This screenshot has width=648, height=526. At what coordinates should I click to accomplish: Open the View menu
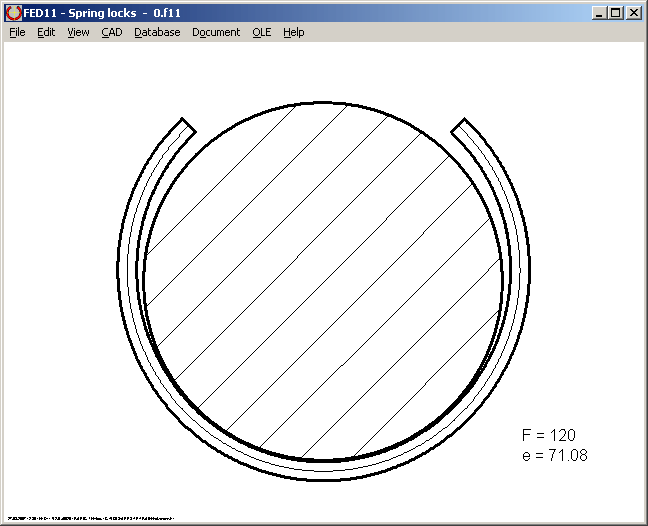[78, 32]
